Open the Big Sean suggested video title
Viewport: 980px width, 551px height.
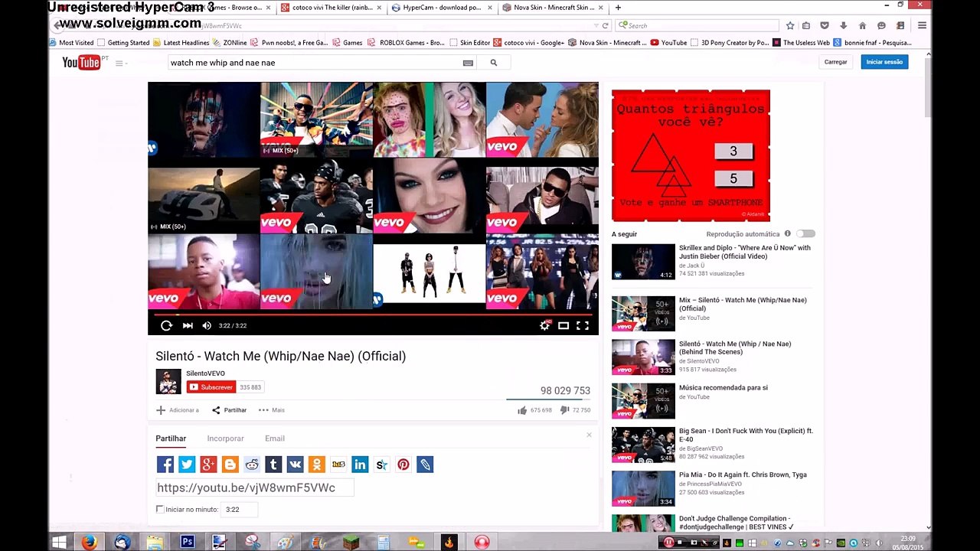(746, 435)
